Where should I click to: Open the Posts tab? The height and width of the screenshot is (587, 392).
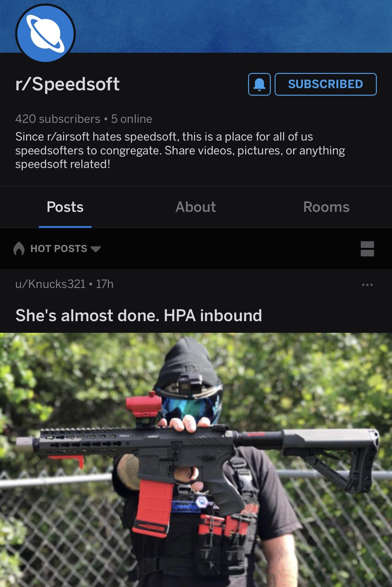(65, 207)
